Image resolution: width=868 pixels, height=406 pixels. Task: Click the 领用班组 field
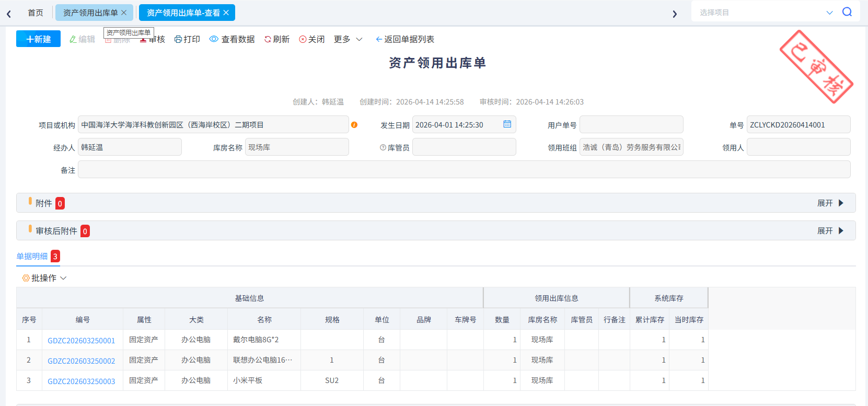[631, 147]
